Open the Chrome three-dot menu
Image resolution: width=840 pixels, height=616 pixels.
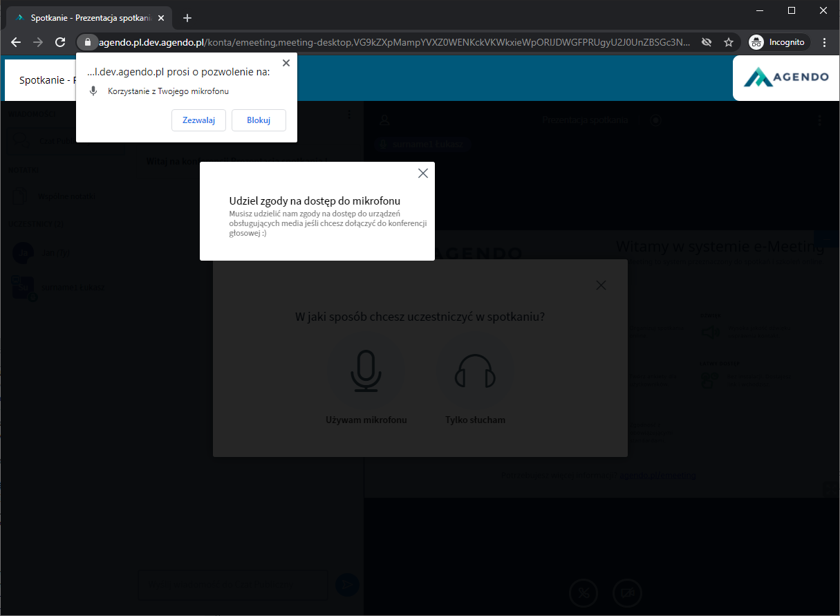824,42
